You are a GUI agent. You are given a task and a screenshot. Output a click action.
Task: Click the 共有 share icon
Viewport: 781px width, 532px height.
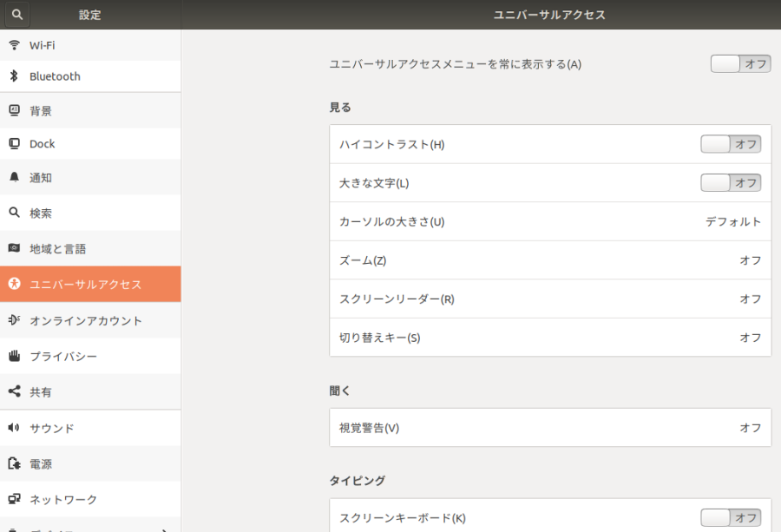(15, 391)
